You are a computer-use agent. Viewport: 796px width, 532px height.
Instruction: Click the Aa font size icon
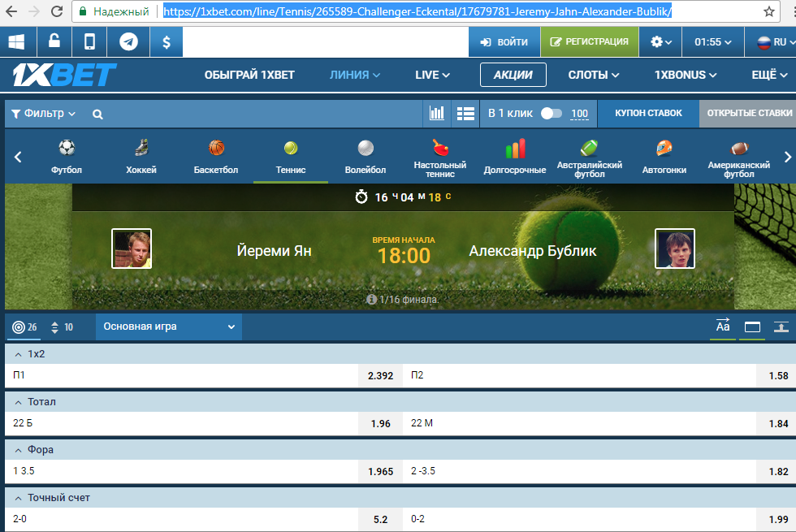(722, 326)
